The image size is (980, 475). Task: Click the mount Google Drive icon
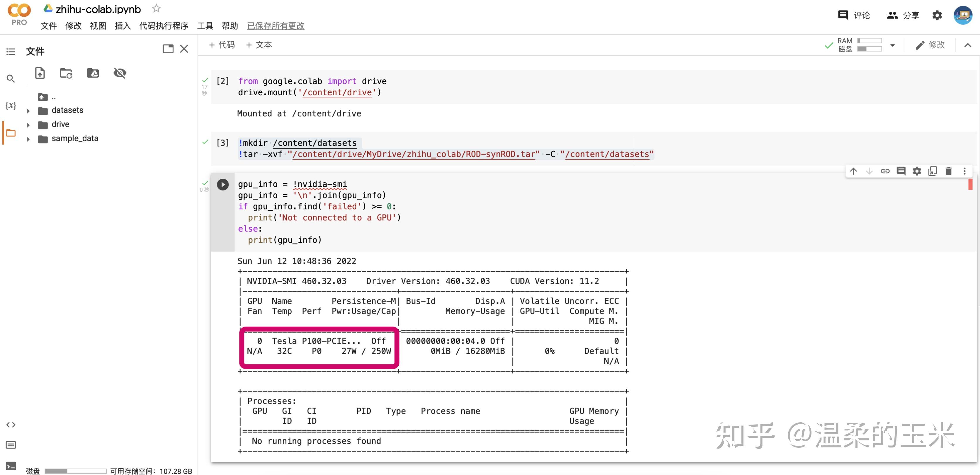93,73
